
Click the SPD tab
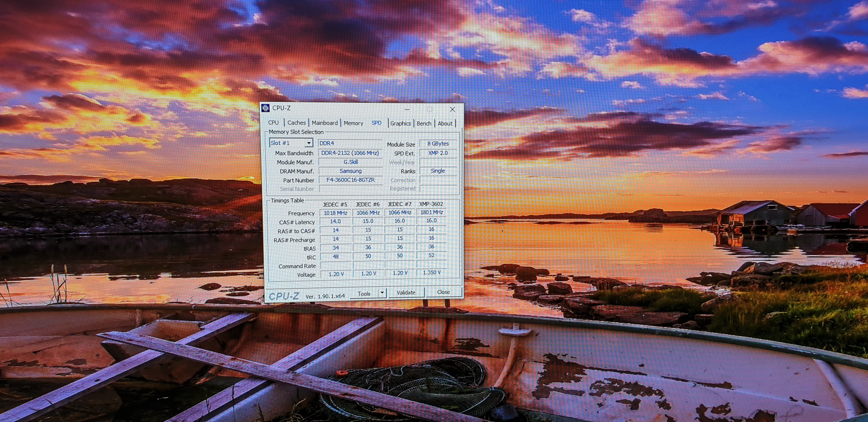pyautogui.click(x=376, y=123)
